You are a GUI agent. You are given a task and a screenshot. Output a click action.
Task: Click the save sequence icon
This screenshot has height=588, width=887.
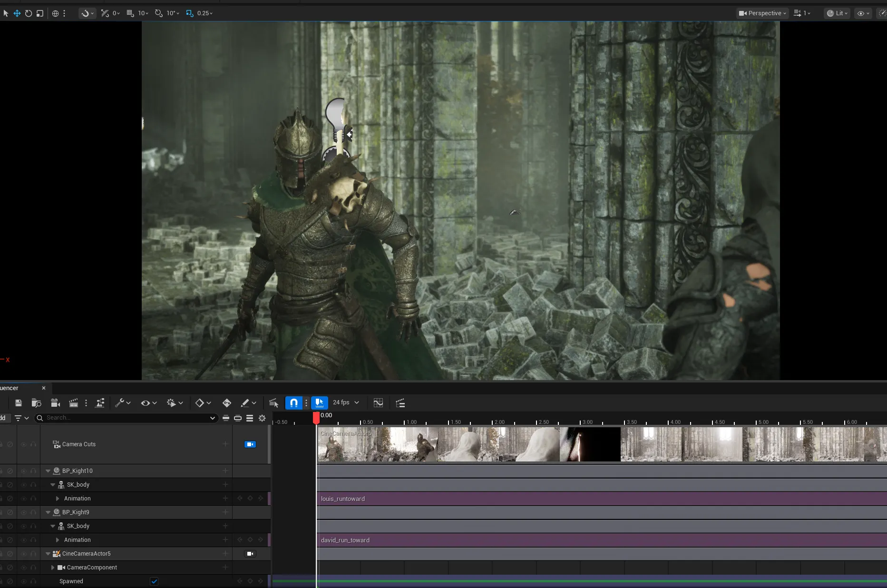tap(19, 403)
